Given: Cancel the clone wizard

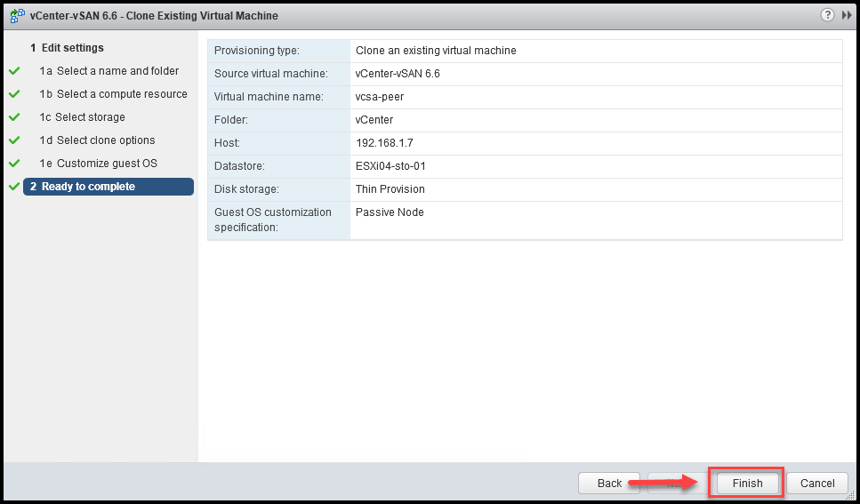Looking at the screenshot, I should click(x=817, y=484).
